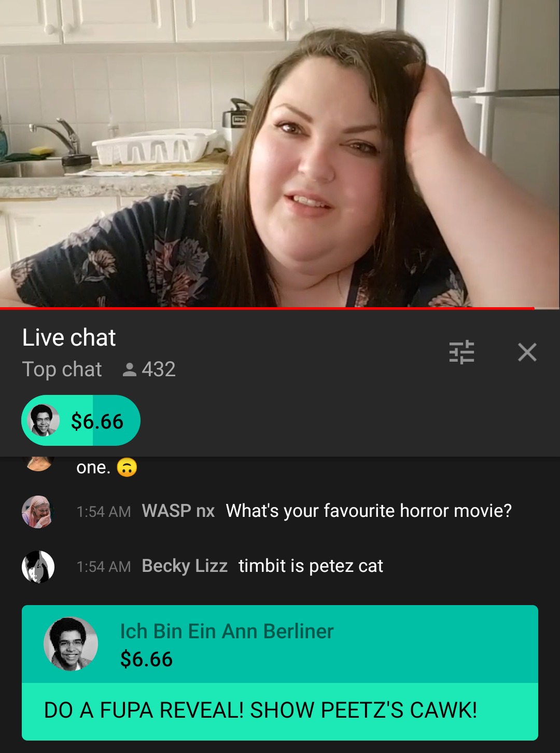Close the live chat panel
The height and width of the screenshot is (753, 560).
click(x=527, y=352)
